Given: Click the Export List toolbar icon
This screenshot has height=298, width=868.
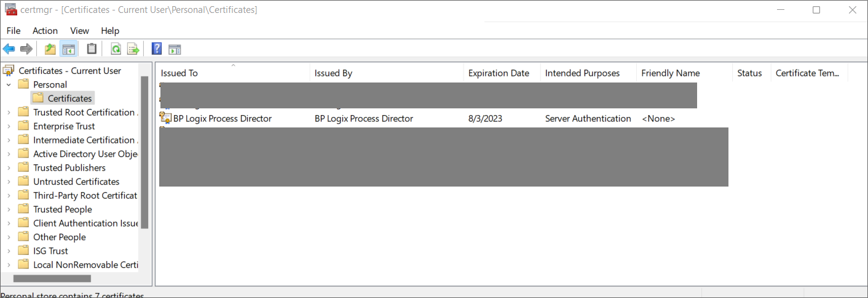Looking at the screenshot, I should [133, 49].
